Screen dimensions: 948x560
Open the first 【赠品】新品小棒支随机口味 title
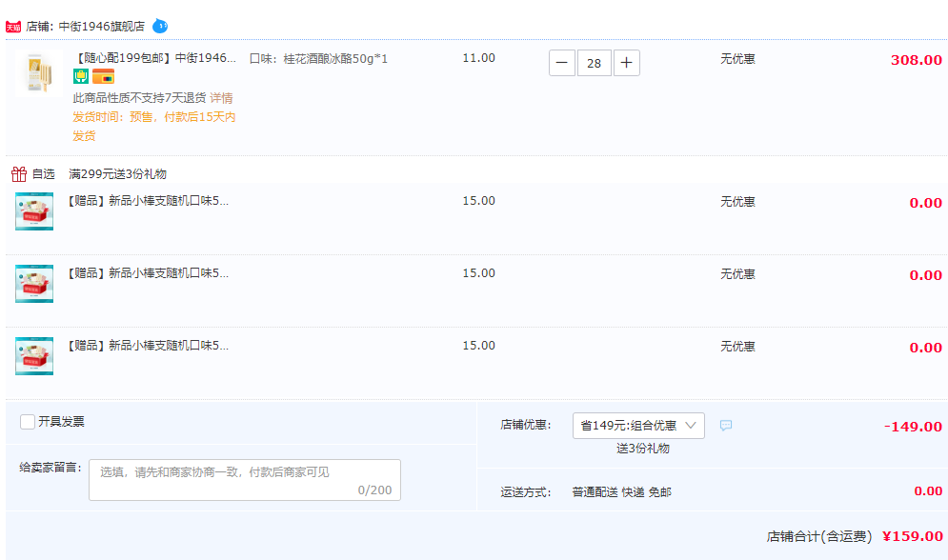pyautogui.click(x=146, y=201)
